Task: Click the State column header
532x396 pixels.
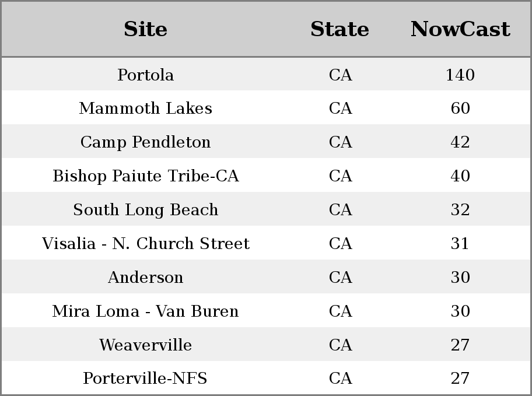Action: tap(340, 29)
